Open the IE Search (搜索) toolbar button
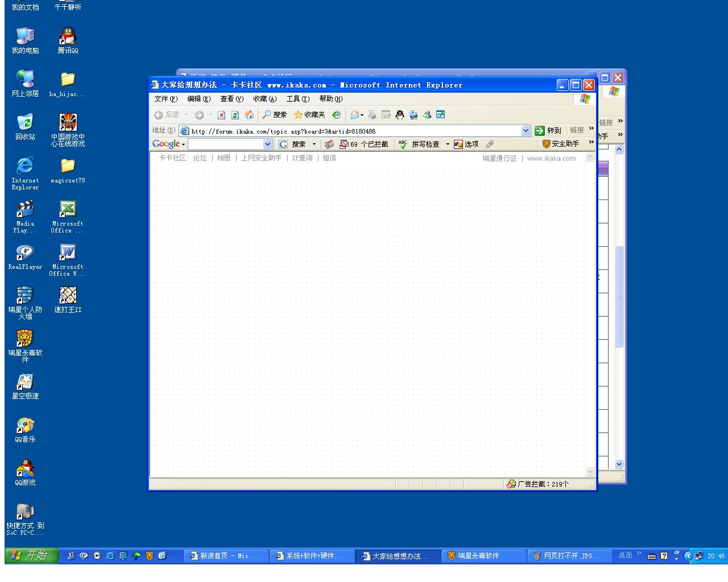Viewport: 728px width, 582px height. click(274, 115)
